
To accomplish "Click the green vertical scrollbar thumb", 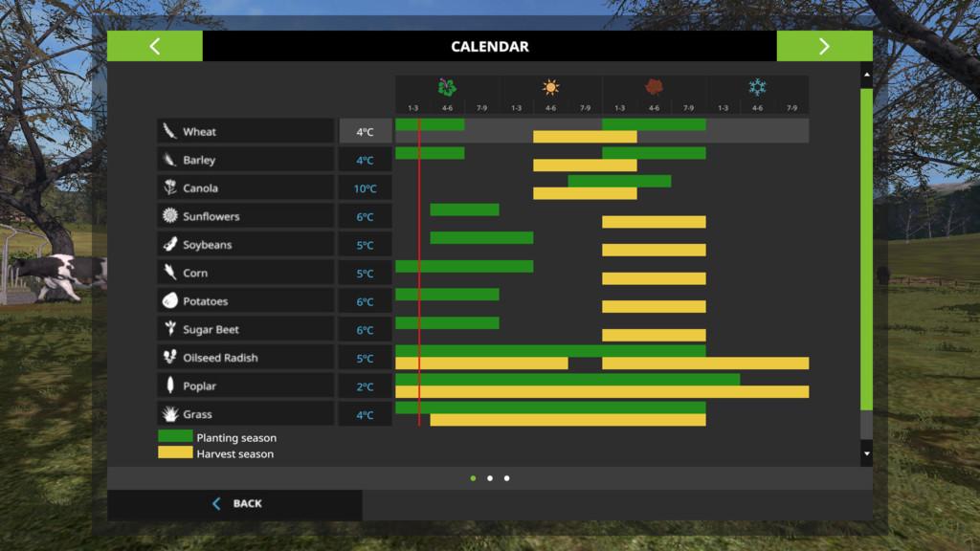I will click(x=866, y=249).
